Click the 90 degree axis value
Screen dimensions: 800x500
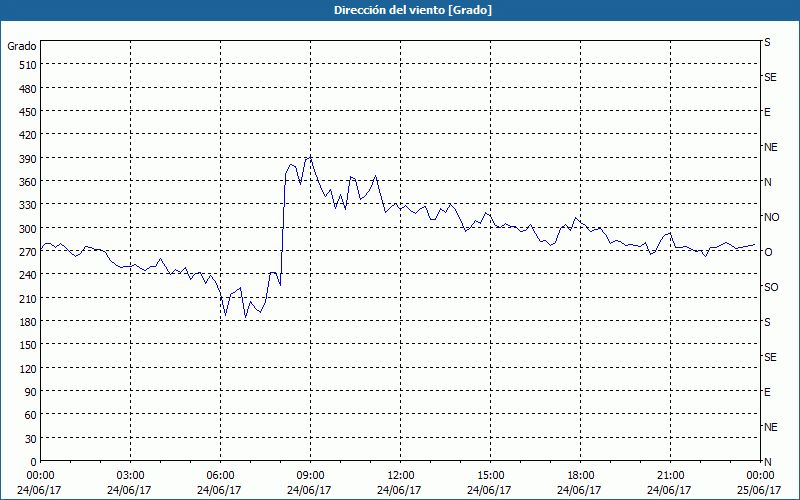click(x=31, y=392)
